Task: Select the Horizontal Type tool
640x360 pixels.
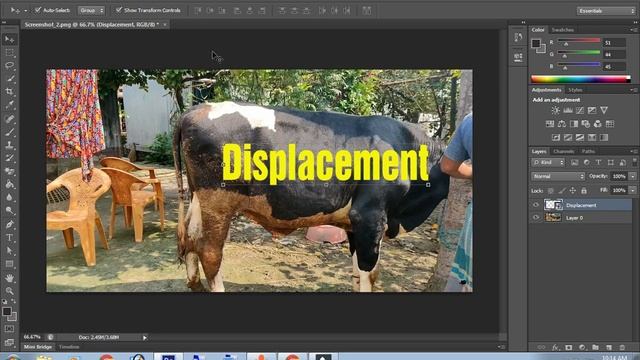Action: coord(9,238)
